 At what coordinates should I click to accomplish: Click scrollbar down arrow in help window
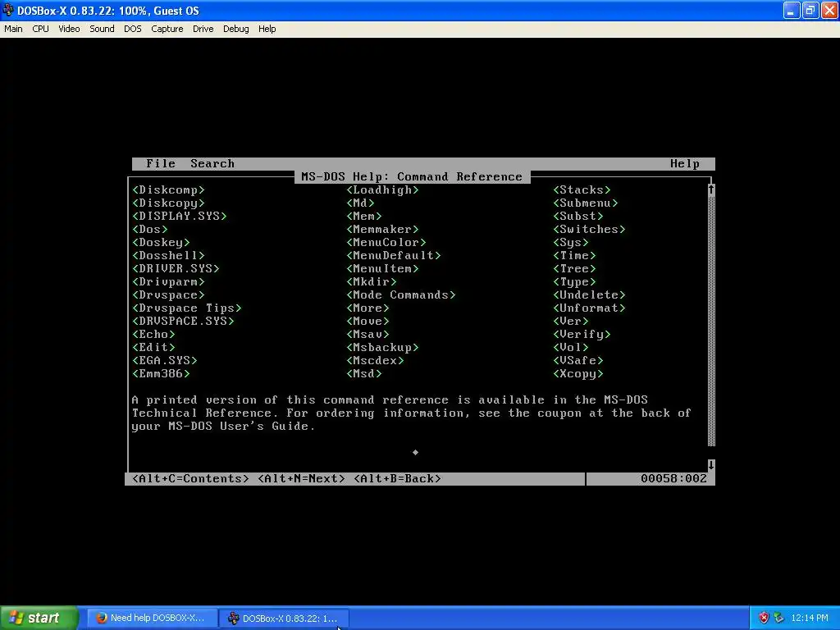(x=711, y=465)
